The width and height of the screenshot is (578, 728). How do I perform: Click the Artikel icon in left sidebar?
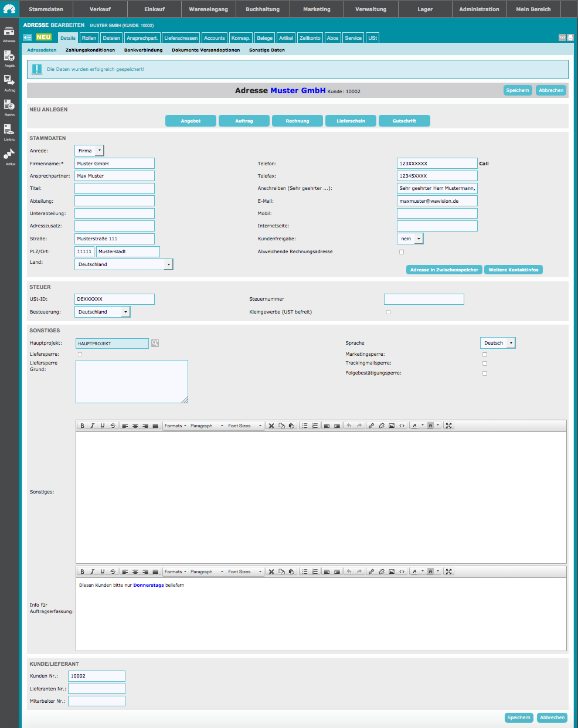click(9, 155)
